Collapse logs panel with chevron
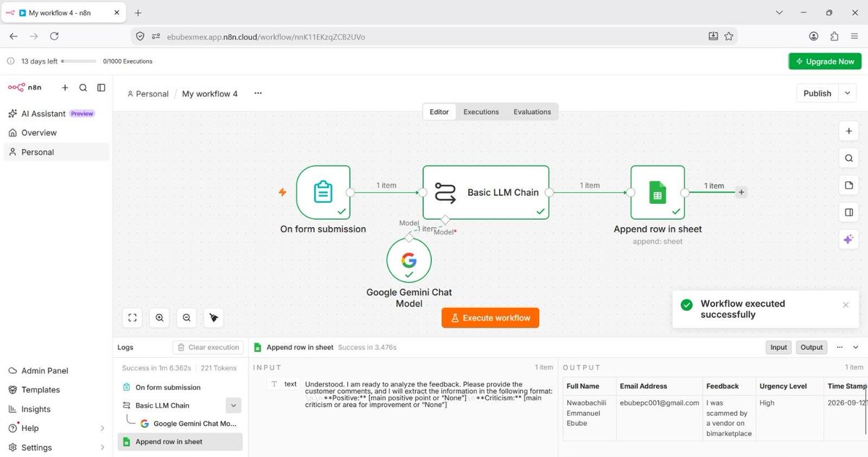This screenshot has height=457, width=868. pos(856,348)
